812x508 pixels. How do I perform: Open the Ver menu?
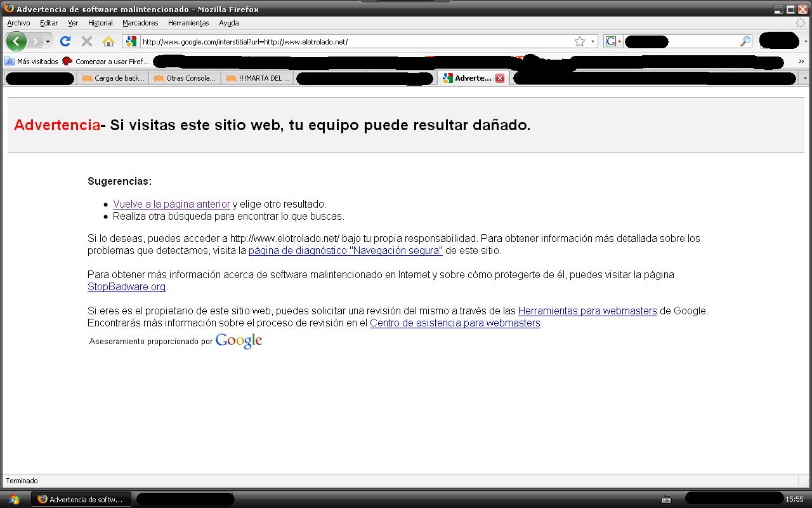[x=73, y=23]
